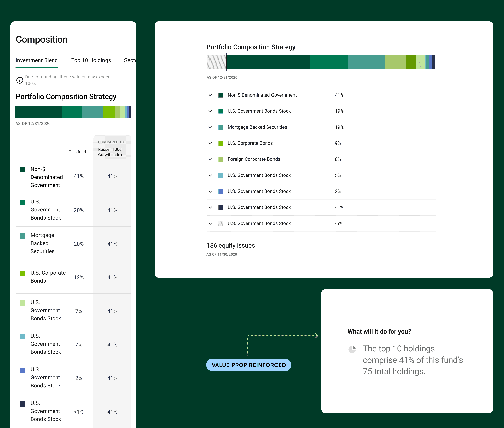
Task: Expand the Foreign Corporate Bonds chevron
Action: coord(210,159)
